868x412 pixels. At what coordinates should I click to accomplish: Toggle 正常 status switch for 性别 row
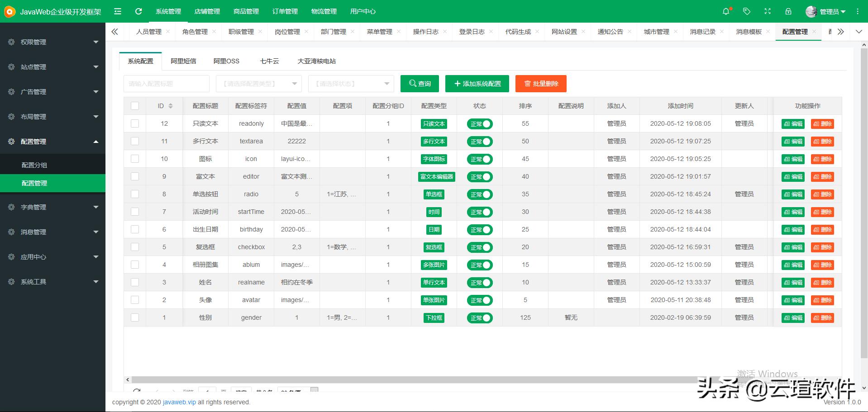480,317
